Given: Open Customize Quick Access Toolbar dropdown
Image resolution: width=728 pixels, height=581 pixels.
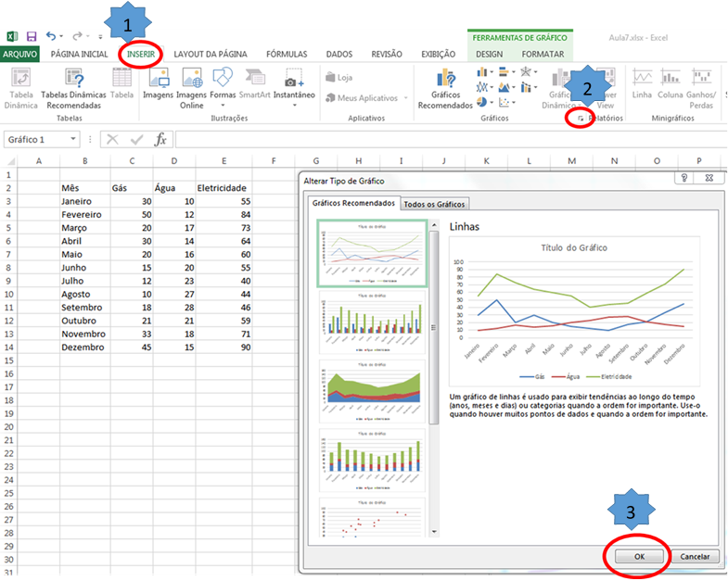Looking at the screenshot, I should pos(100,37).
